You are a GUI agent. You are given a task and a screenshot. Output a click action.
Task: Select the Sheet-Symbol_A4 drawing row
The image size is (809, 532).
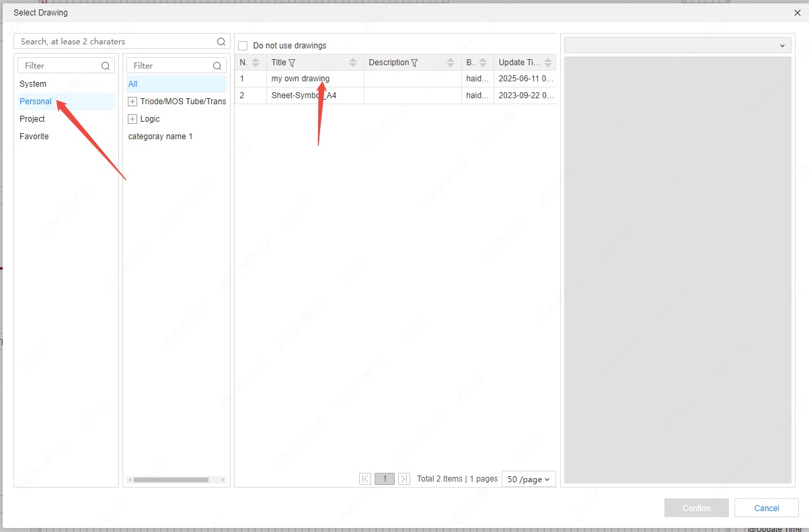(304, 96)
